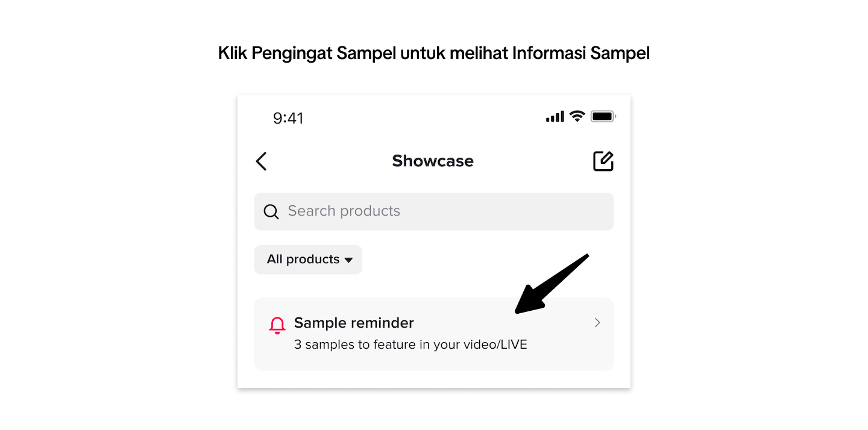This screenshot has height=430, width=868.
Task: Tap the red bell reminder icon
Action: [277, 325]
